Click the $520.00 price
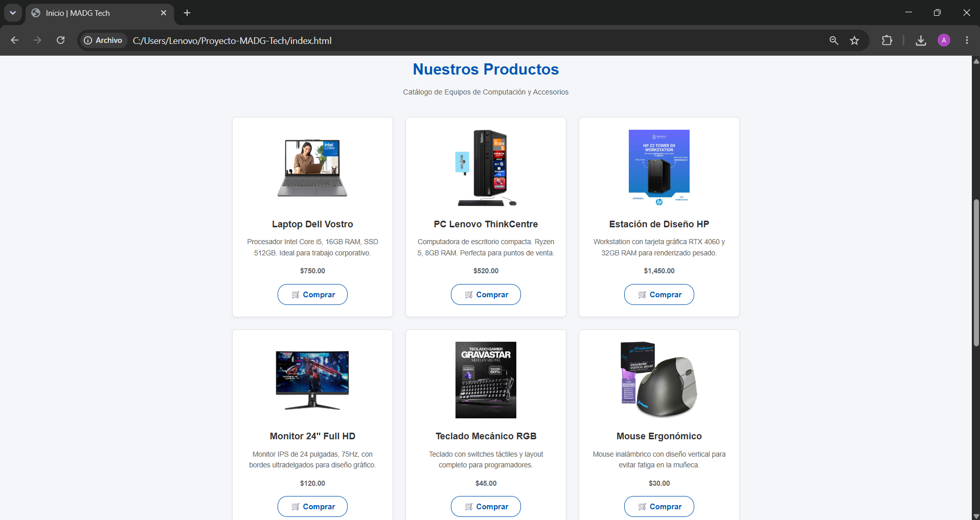The height and width of the screenshot is (520, 980). click(486, 271)
